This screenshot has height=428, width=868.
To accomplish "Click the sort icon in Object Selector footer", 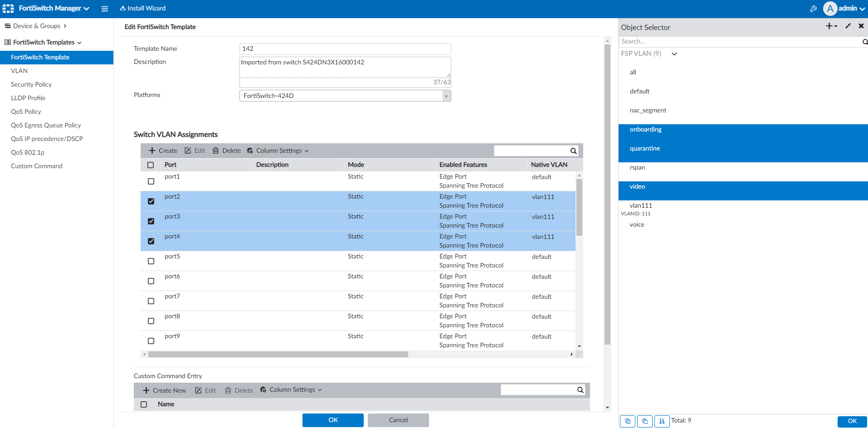I will tap(662, 421).
